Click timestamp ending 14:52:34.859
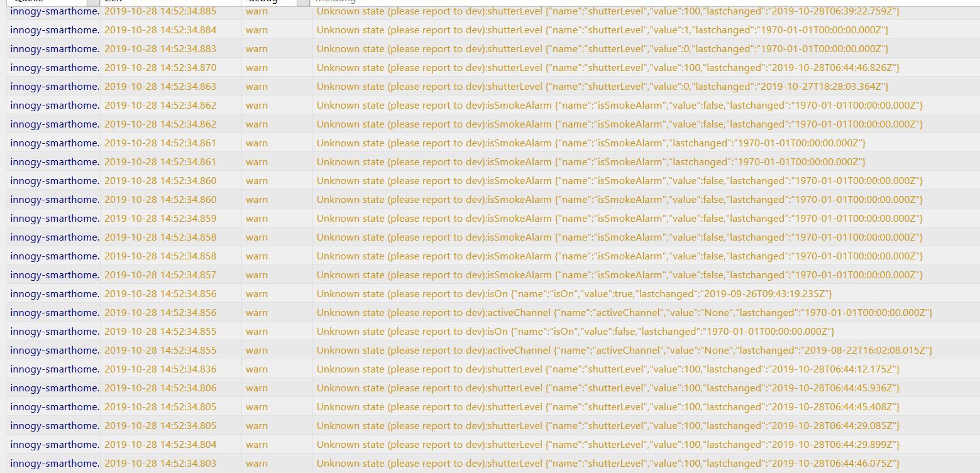 (160, 219)
